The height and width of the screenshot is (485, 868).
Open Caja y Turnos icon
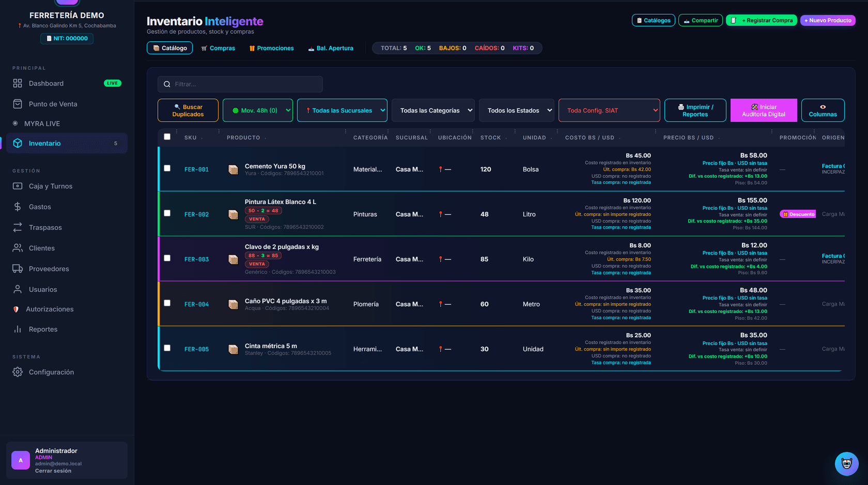point(18,186)
